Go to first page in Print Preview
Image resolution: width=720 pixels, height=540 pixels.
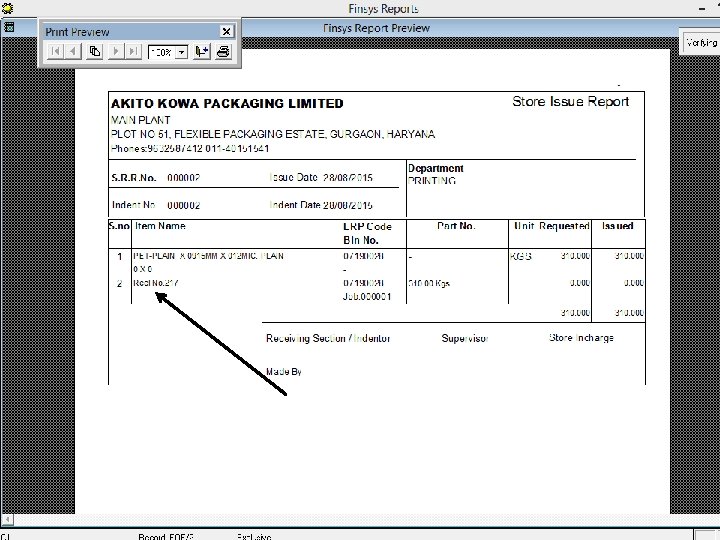click(55, 51)
